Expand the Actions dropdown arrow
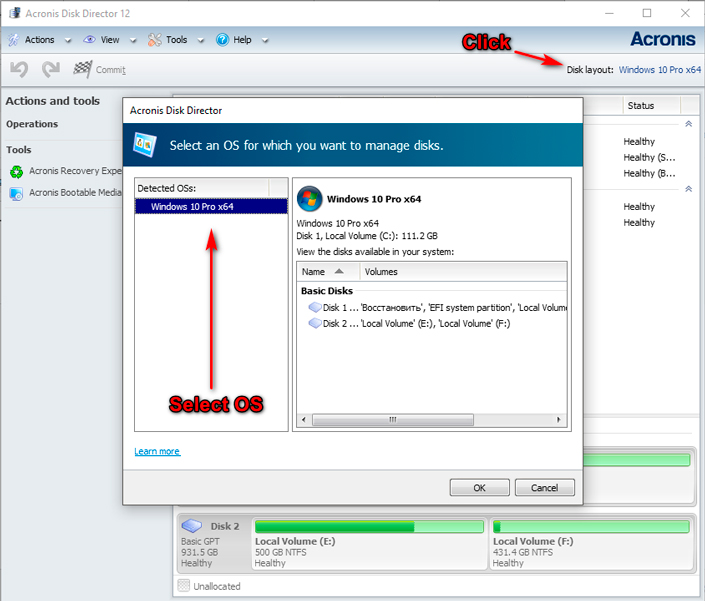Viewport: 705px width, 601px height. [x=68, y=40]
